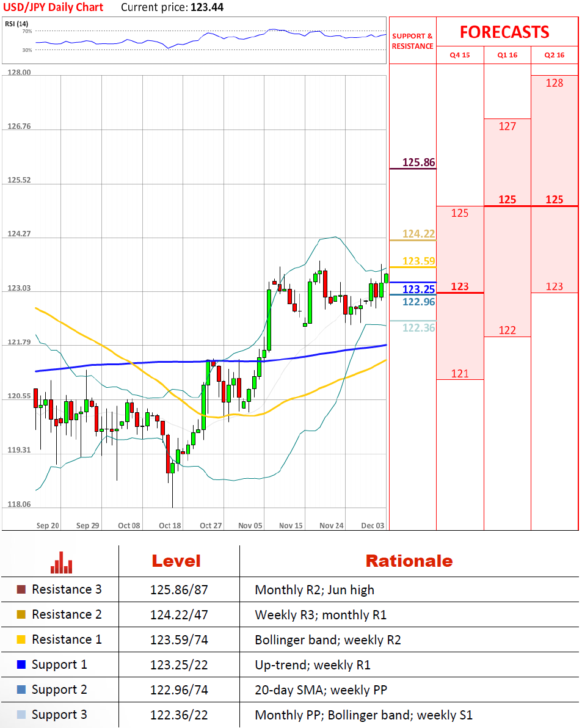Click the 123.25 support level label

coord(418,289)
